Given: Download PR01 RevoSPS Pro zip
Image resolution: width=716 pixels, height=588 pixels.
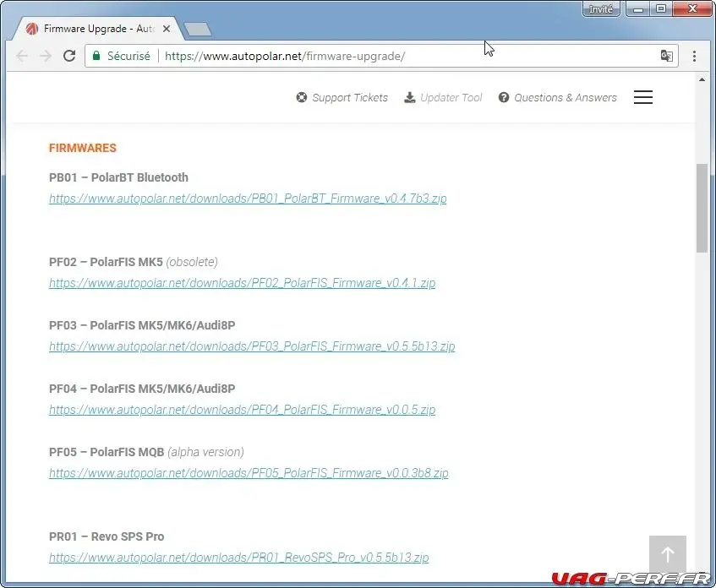Looking at the screenshot, I should [239, 558].
